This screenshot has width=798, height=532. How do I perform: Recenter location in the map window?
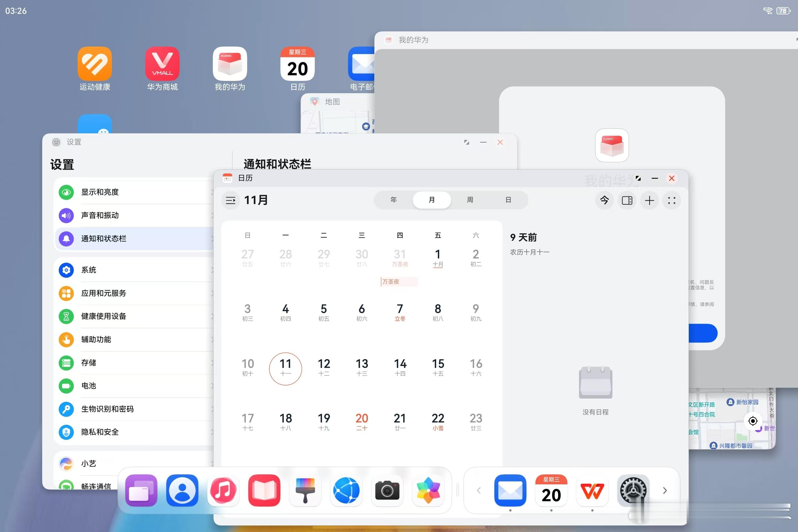753,421
